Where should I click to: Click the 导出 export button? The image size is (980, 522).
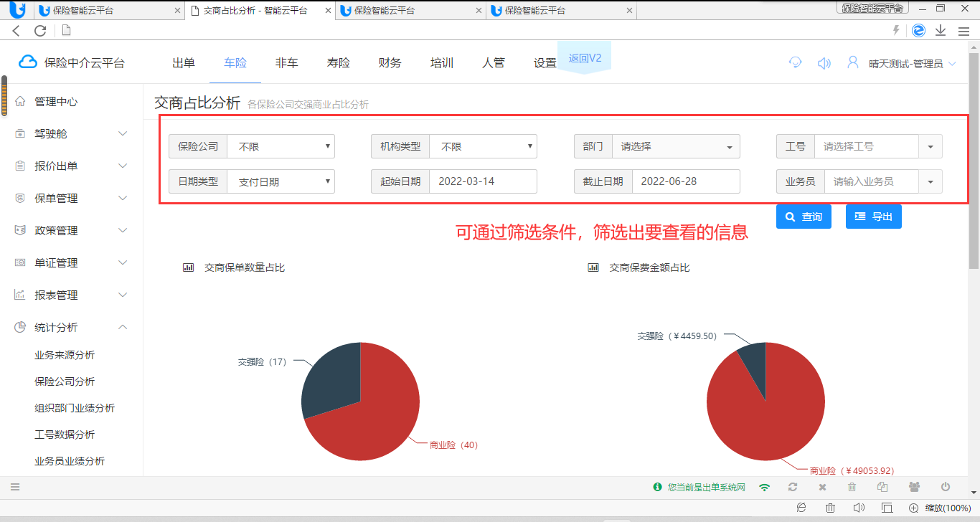pos(873,217)
